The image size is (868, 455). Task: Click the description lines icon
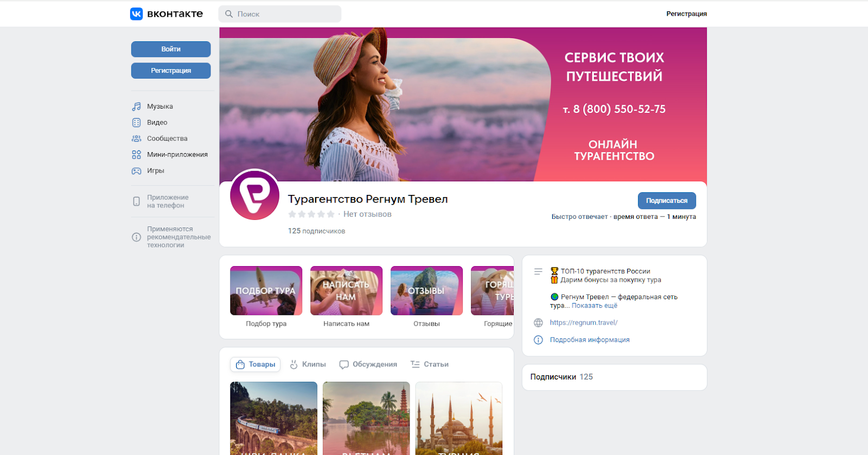(x=538, y=271)
